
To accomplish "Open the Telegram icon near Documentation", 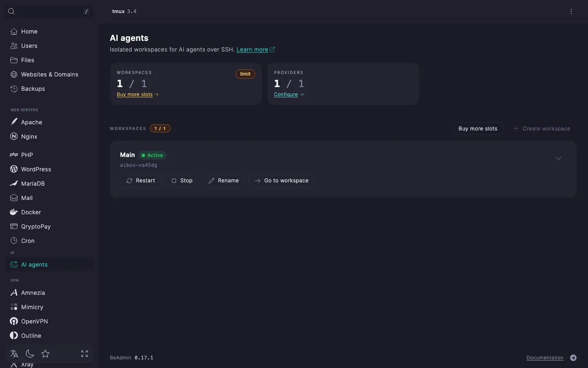I will [x=573, y=358].
